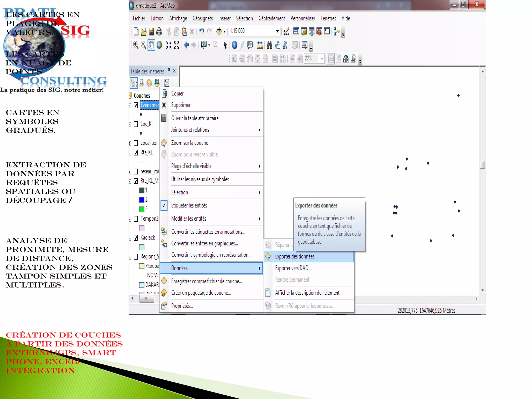Open the map scale 1:15 000 dropdown
Image resolution: width=532 pixels, height=399 pixels.
(277, 31)
